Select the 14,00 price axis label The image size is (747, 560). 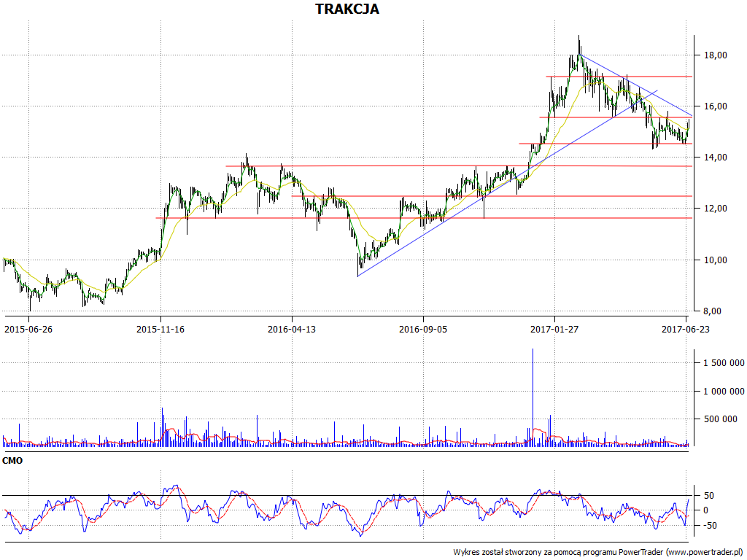pyautogui.click(x=716, y=157)
